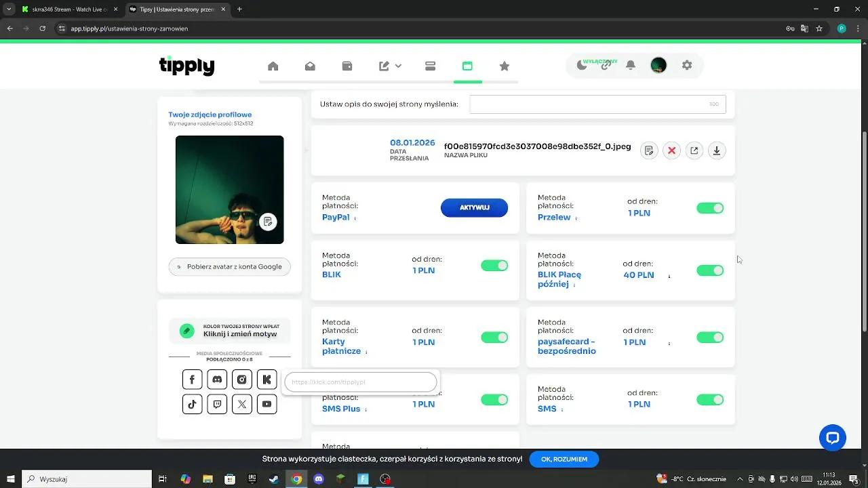Download the uploaded jpeg file

[x=717, y=150]
